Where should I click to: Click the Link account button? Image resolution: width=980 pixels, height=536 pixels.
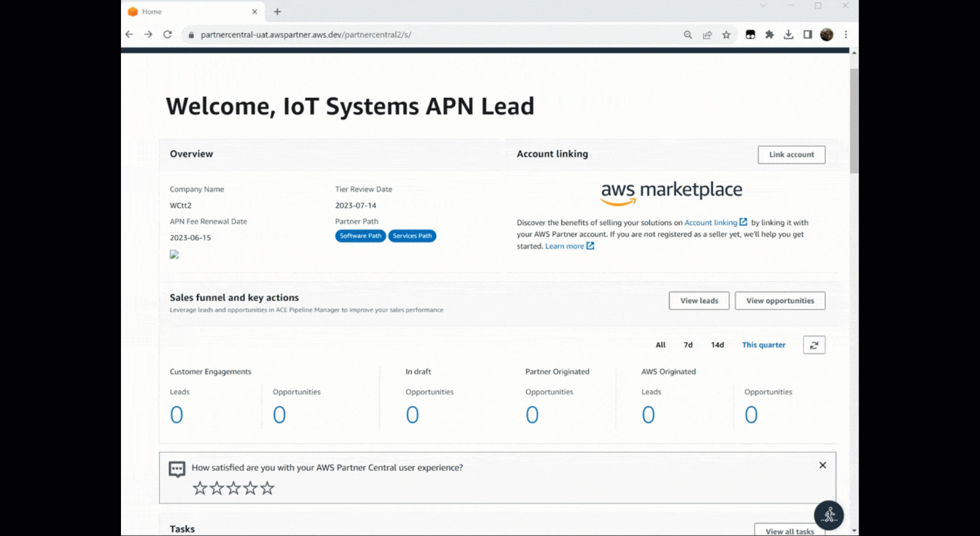791,155
